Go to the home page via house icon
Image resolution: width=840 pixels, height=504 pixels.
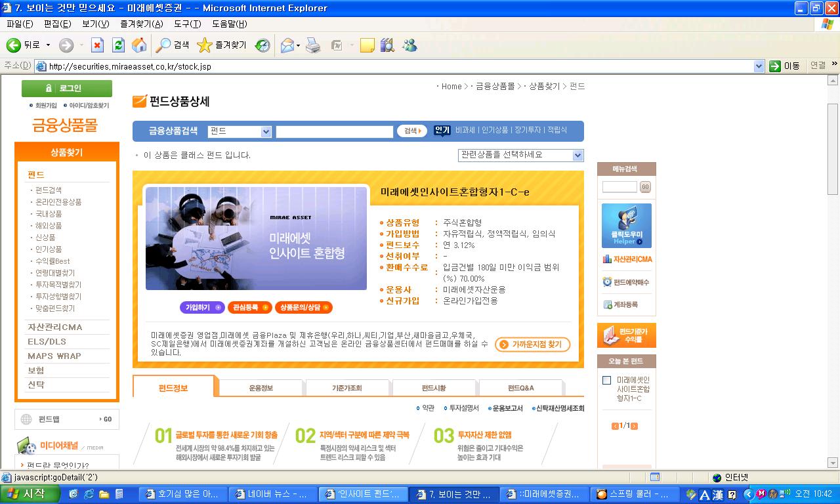click(139, 45)
